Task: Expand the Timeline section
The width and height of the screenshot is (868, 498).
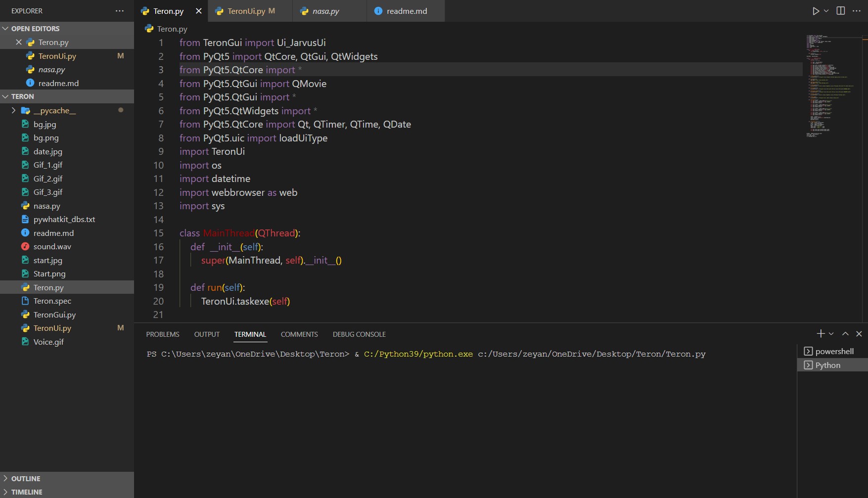Action: coord(6,492)
